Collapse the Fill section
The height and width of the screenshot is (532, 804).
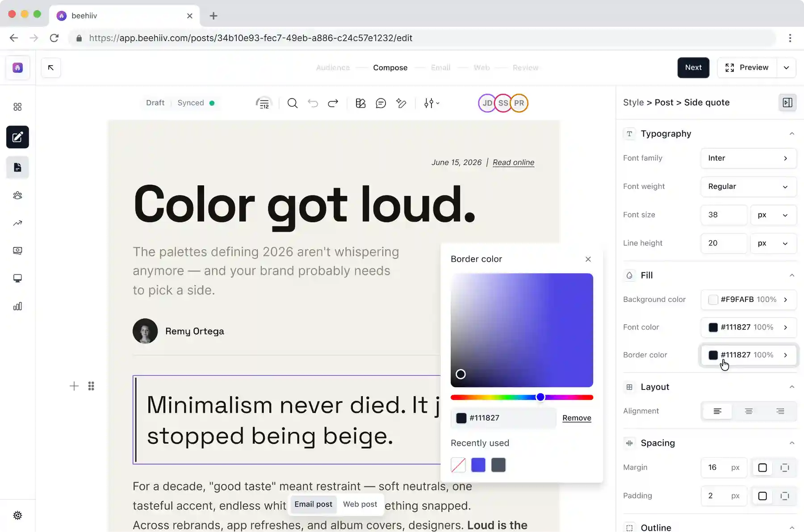pos(791,275)
